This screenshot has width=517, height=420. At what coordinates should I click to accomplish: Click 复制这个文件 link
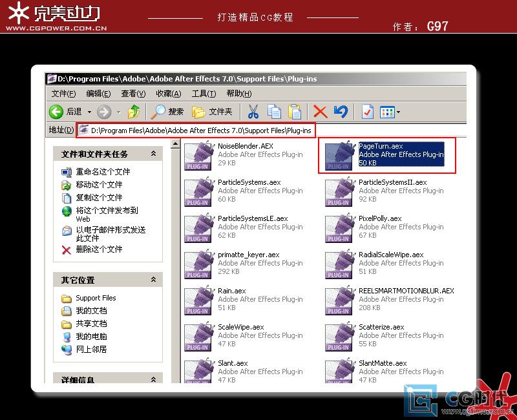pyautogui.click(x=99, y=198)
